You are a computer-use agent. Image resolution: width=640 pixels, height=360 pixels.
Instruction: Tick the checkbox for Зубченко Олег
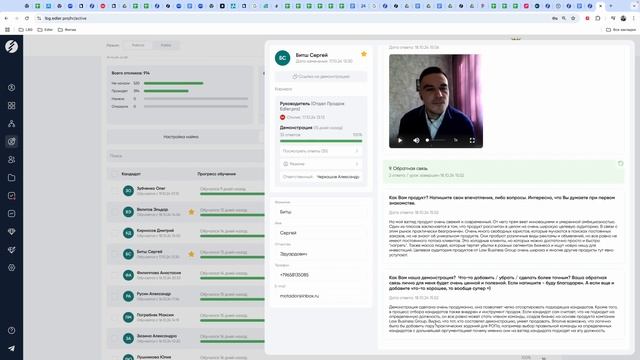pos(114,191)
